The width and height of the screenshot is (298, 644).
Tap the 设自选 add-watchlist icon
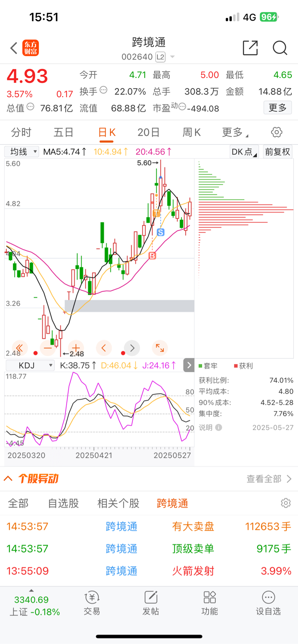[268, 603]
